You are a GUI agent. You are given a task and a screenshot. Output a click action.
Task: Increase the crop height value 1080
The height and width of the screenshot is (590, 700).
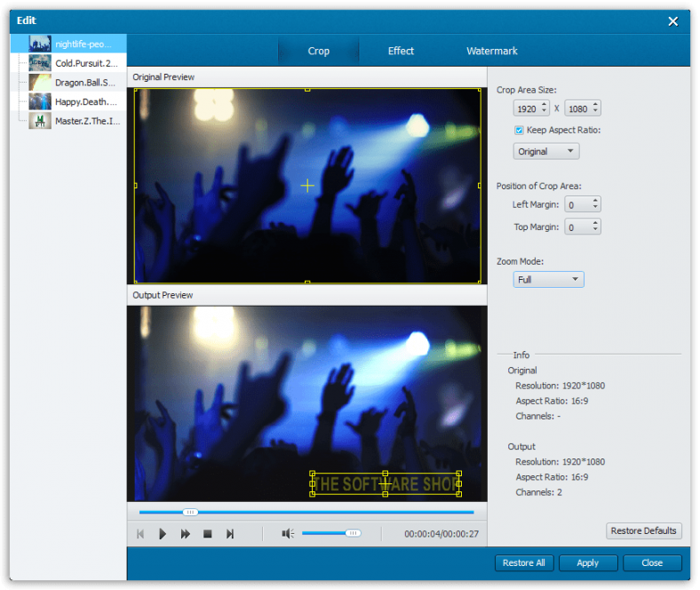point(595,105)
